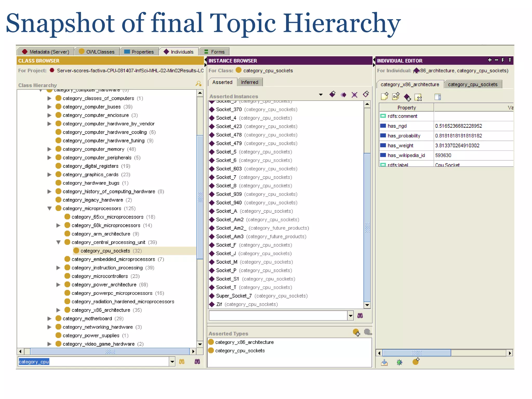Image resolution: width=532 pixels, height=399 pixels.
Task: Click the Class Hierarchy vertical scrollbar thumb
Action: point(200,197)
